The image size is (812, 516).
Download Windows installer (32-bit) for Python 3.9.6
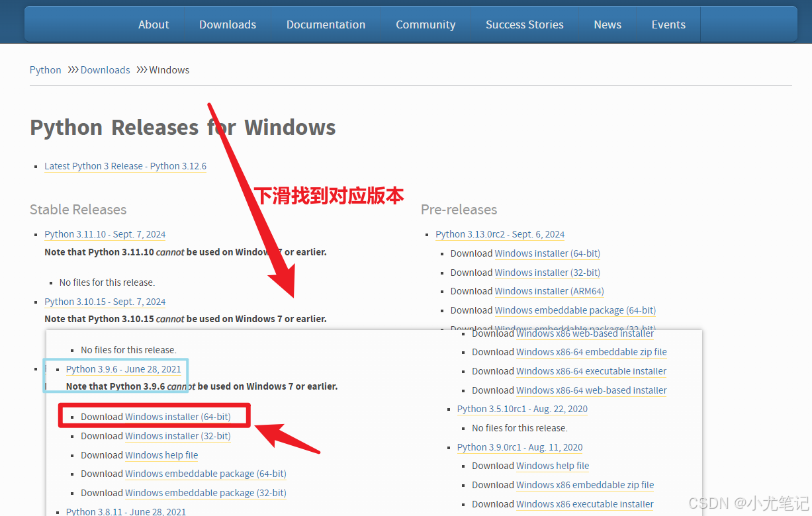pyautogui.click(x=177, y=436)
